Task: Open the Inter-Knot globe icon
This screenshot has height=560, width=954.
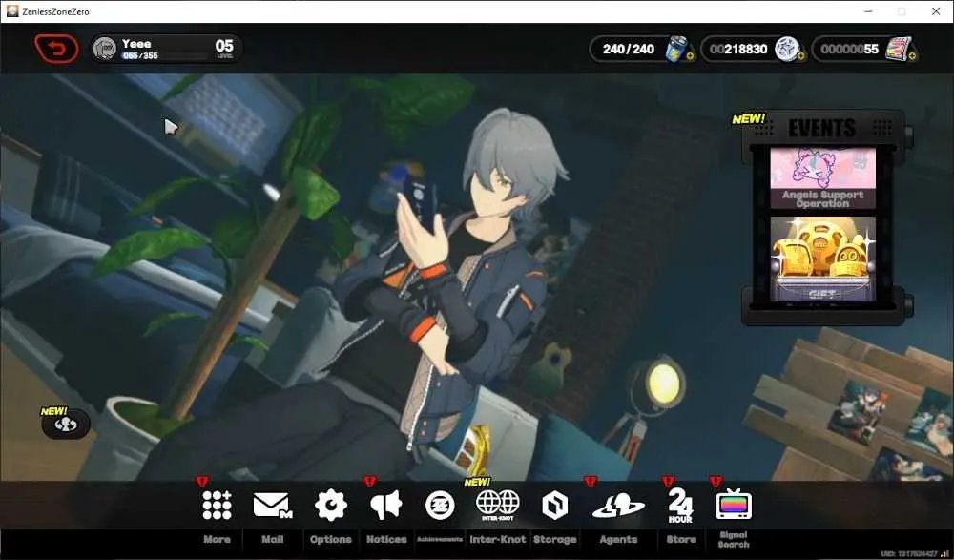Action: pyautogui.click(x=498, y=506)
